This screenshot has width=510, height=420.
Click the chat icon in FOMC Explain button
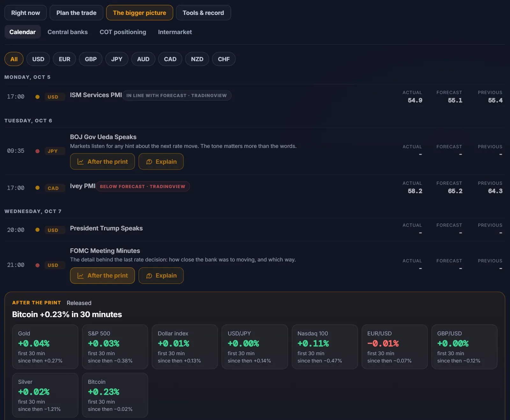point(149,276)
